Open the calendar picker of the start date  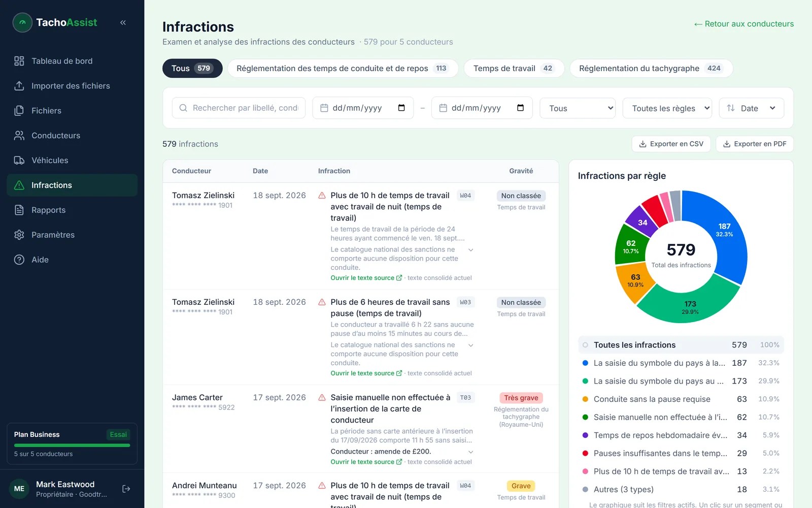(x=401, y=108)
